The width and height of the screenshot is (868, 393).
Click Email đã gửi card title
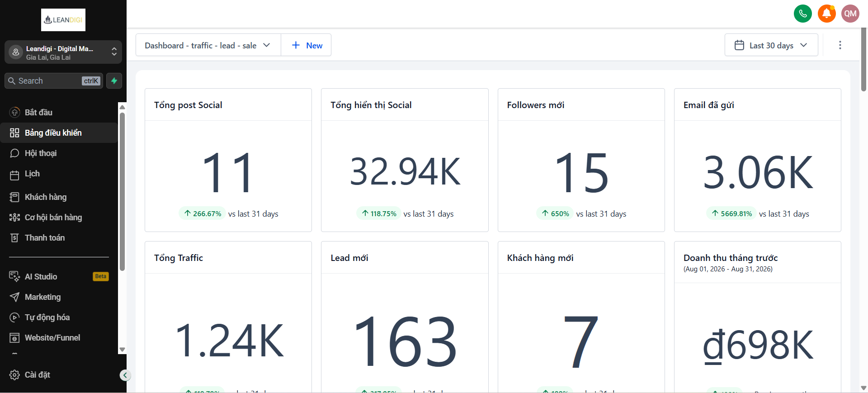click(709, 105)
